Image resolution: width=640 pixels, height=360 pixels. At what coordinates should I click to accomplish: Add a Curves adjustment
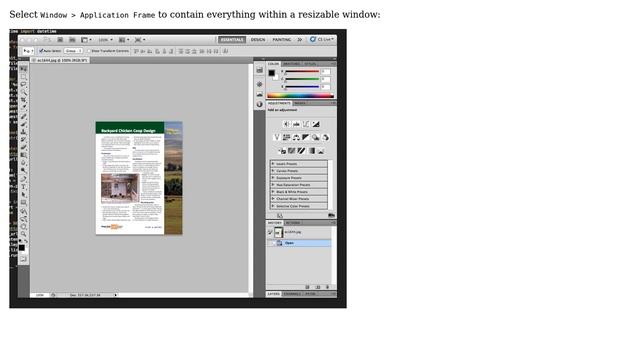pos(306,124)
